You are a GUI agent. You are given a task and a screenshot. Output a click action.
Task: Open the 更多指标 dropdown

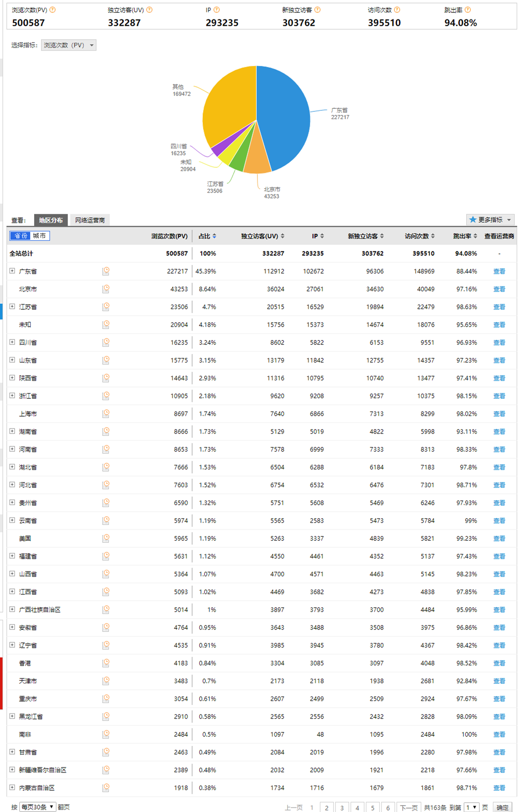490,220
